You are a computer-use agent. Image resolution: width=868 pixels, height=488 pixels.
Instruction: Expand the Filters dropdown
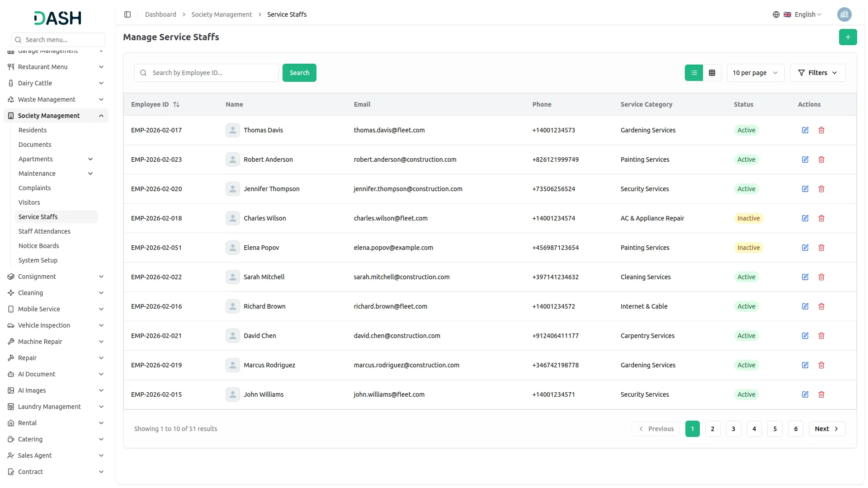[x=817, y=73]
